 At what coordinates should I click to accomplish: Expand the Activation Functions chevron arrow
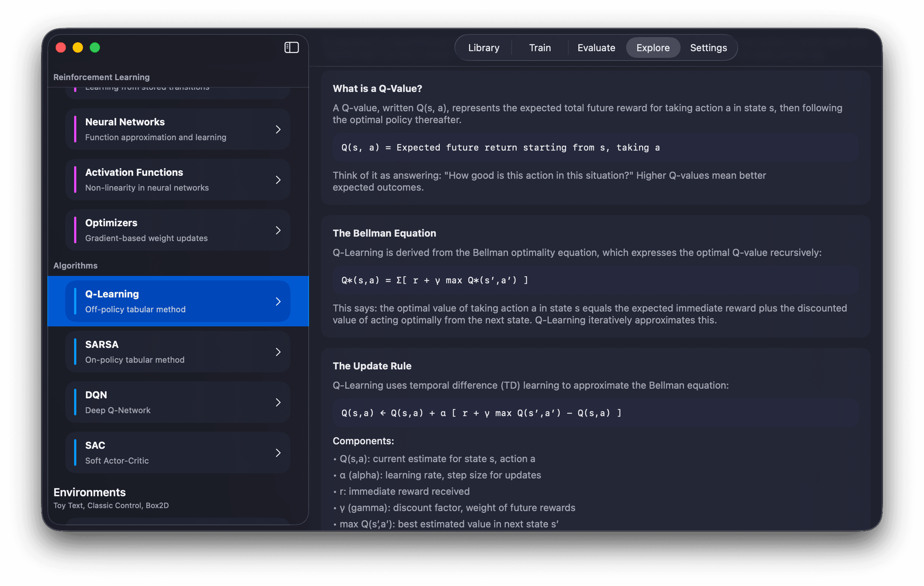click(278, 180)
